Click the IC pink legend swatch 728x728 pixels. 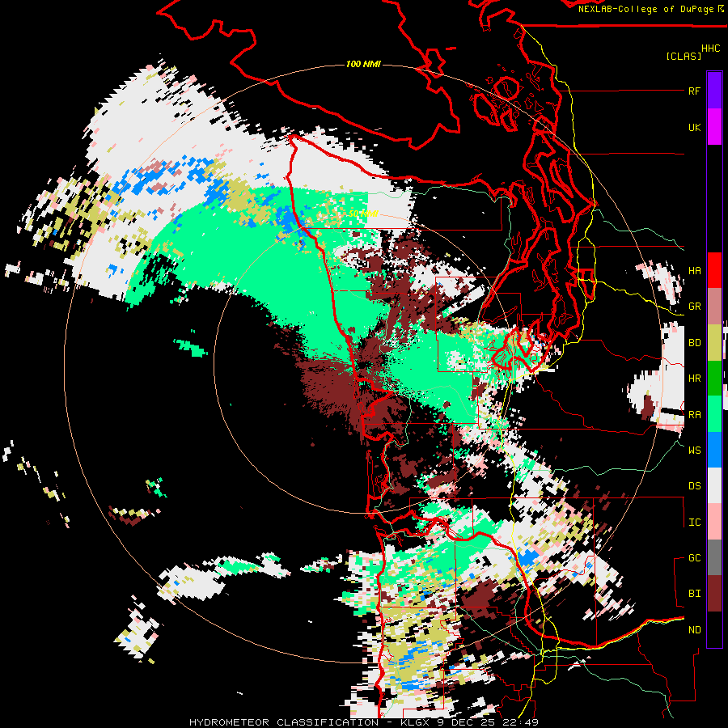714,522
